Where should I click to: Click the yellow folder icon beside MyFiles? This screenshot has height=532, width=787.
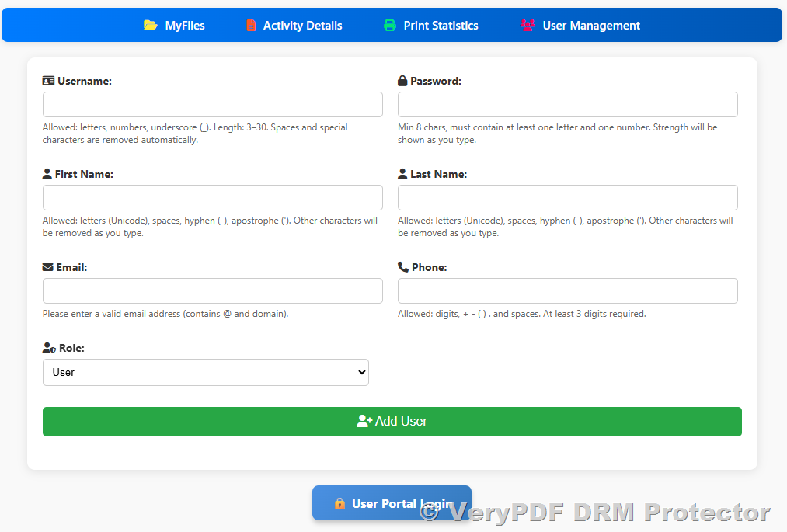click(151, 26)
